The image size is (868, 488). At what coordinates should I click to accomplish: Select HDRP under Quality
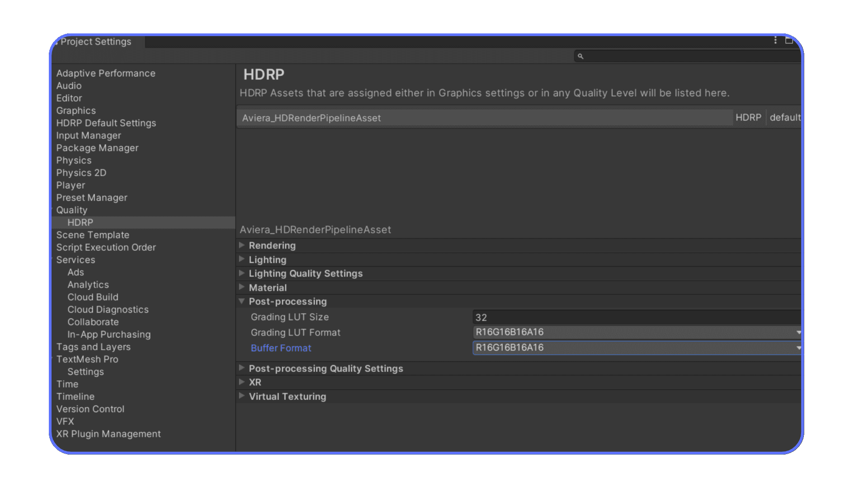pos(80,222)
